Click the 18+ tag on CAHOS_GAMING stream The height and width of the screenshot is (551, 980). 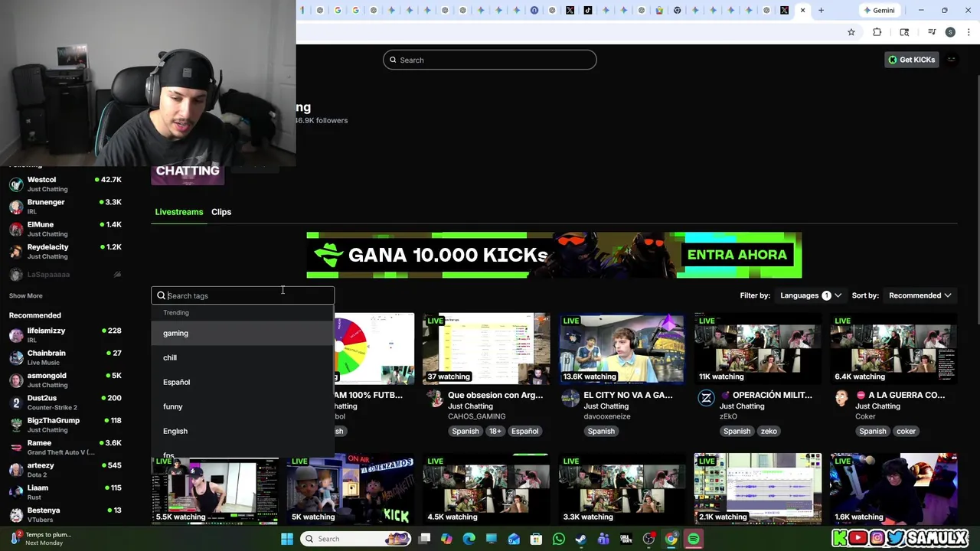[495, 431]
